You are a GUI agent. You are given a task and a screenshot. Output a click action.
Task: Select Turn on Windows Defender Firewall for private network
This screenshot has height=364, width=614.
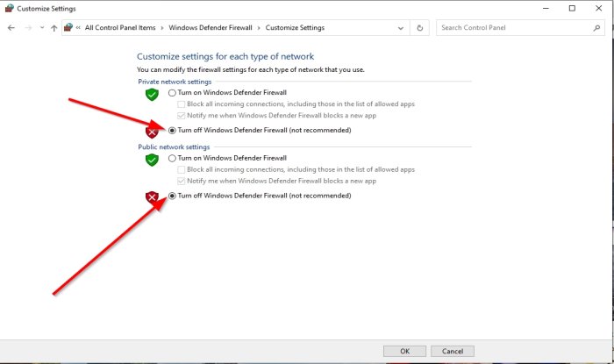(172, 92)
